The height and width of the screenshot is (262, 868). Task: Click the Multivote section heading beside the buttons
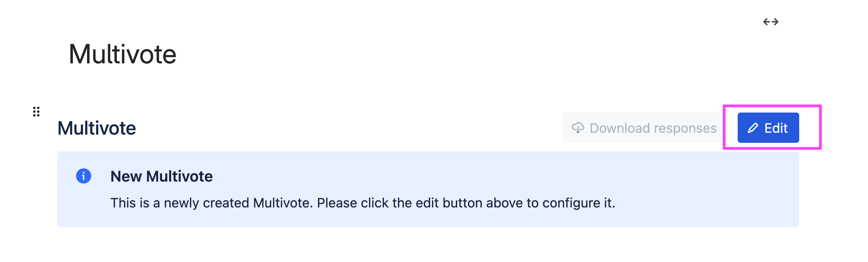97,128
